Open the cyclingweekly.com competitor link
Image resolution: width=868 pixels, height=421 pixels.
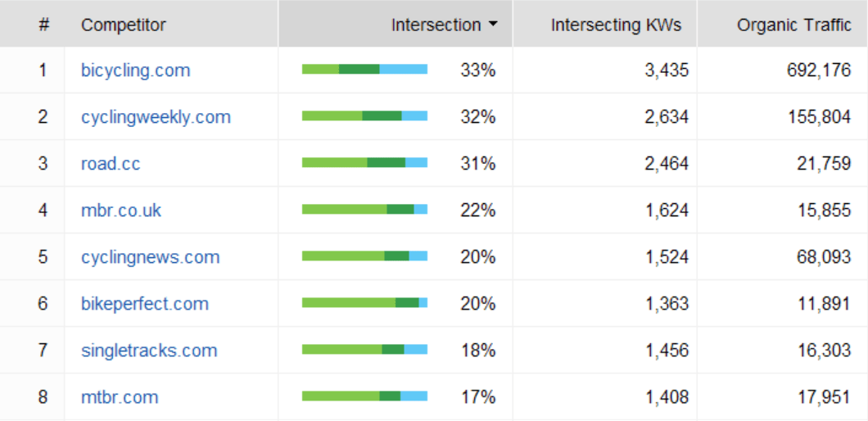point(156,117)
